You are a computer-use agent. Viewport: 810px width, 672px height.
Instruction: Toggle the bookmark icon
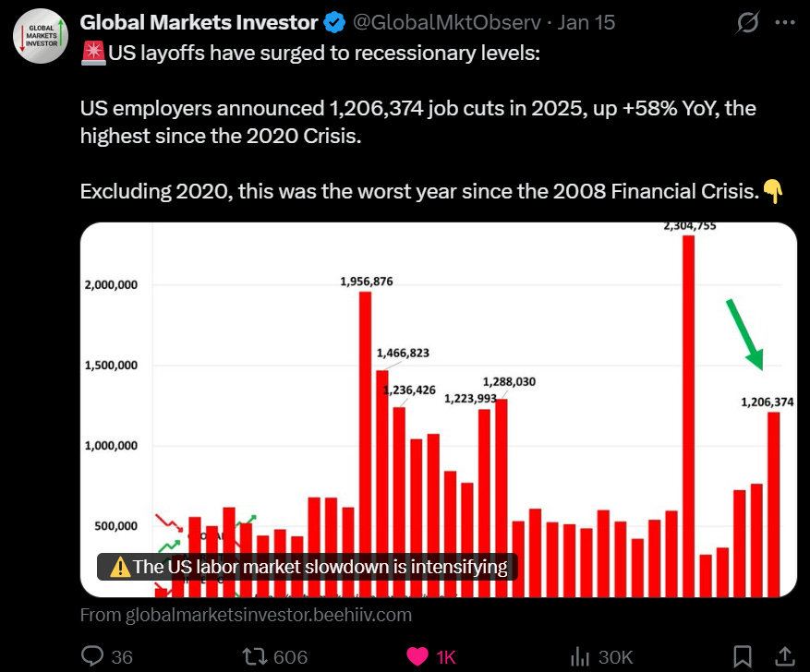click(x=743, y=656)
